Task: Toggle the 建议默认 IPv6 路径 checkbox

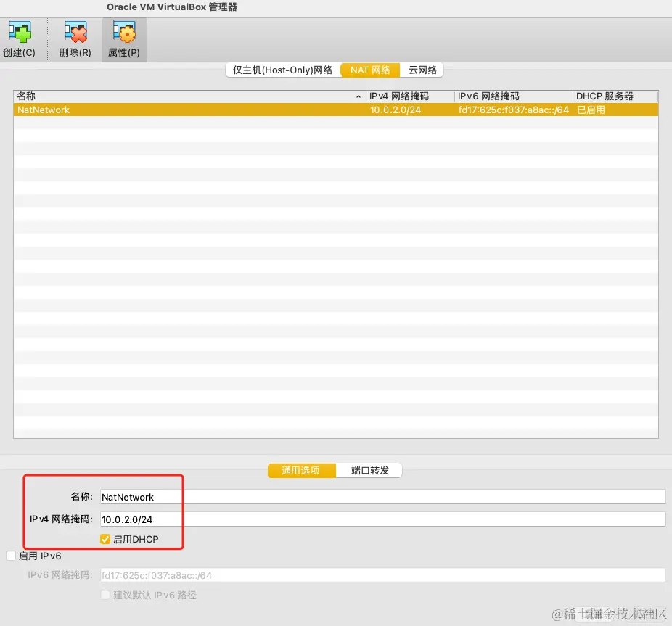Action: point(105,595)
